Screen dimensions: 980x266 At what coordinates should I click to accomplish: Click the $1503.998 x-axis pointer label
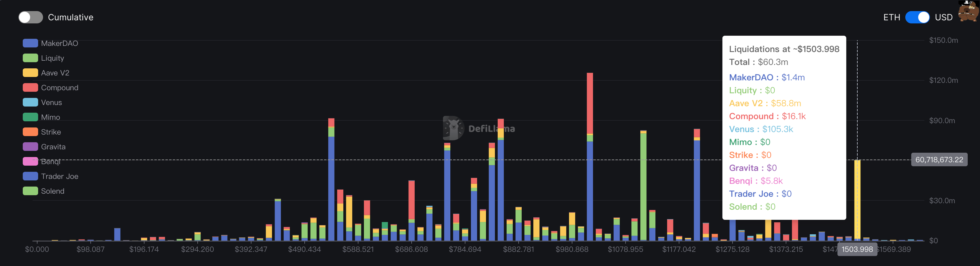point(857,249)
